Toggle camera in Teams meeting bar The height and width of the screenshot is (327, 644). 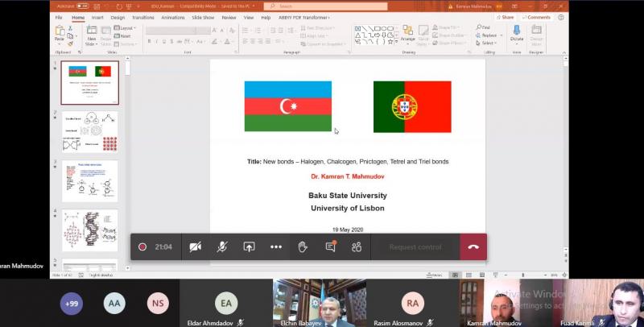click(x=195, y=247)
